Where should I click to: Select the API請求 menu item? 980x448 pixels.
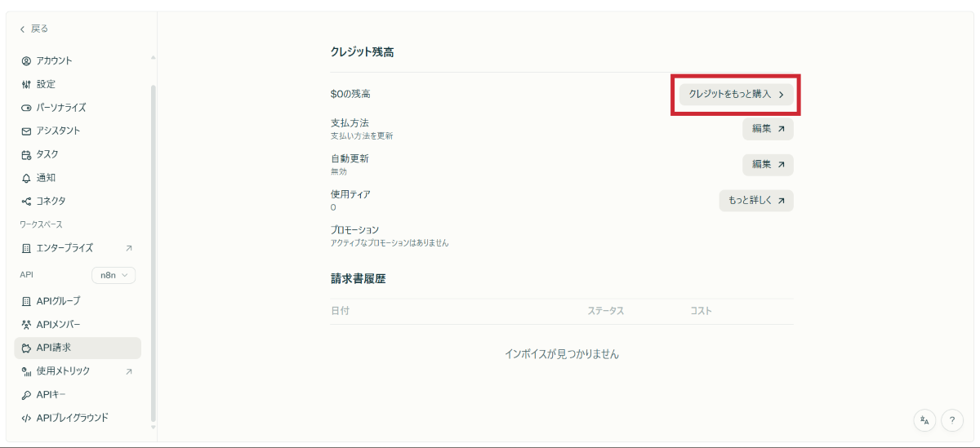pos(78,348)
